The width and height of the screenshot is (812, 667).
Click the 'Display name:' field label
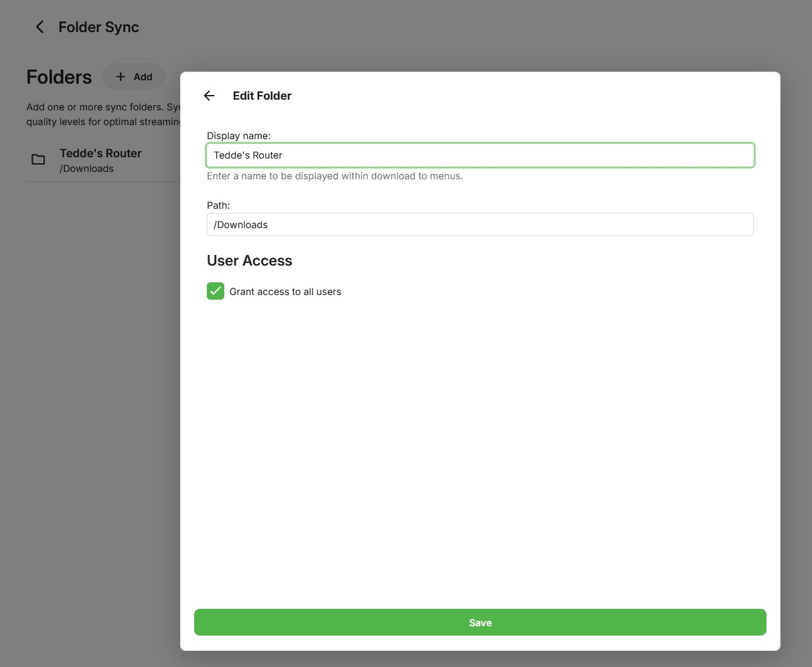point(238,136)
